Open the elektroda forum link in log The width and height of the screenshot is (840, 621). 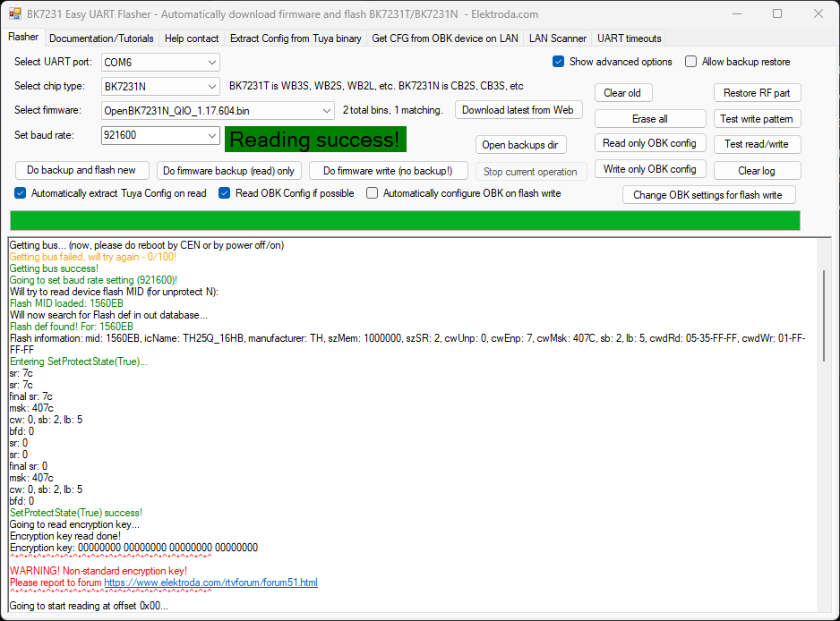210,583
